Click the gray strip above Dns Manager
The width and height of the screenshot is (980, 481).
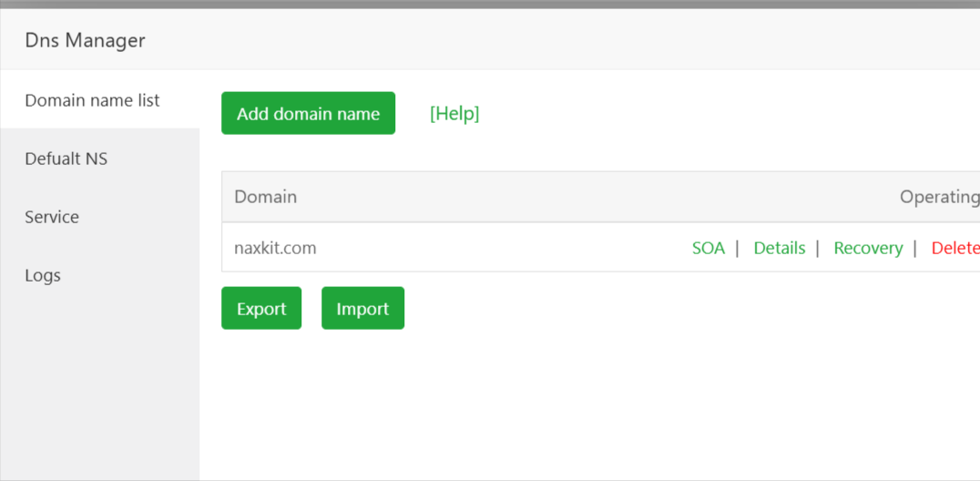pyautogui.click(x=490, y=5)
